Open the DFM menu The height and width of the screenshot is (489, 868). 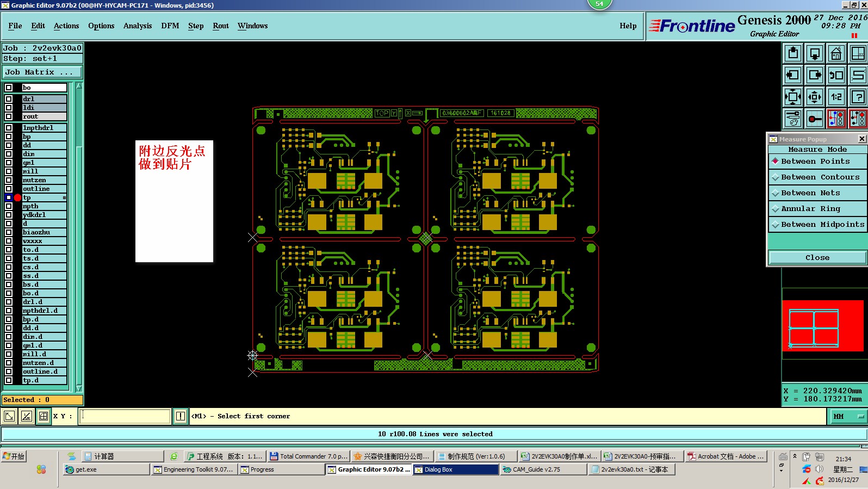[x=170, y=26]
